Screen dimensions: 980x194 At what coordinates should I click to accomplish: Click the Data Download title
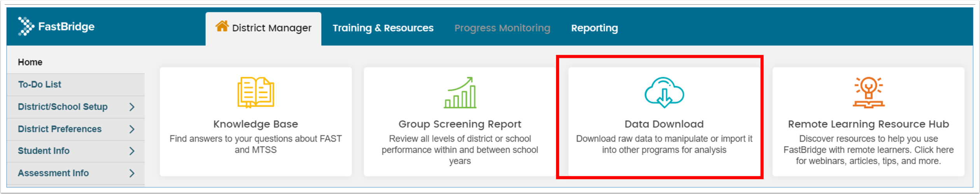pyautogui.click(x=664, y=124)
